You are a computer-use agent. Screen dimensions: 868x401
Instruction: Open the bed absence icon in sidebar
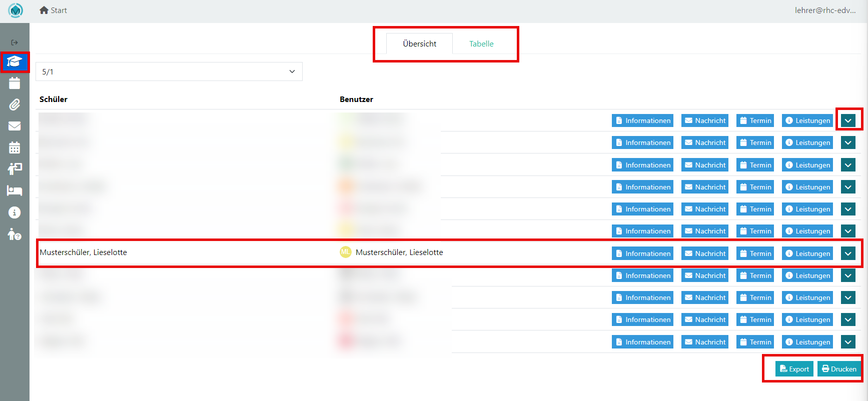point(15,190)
